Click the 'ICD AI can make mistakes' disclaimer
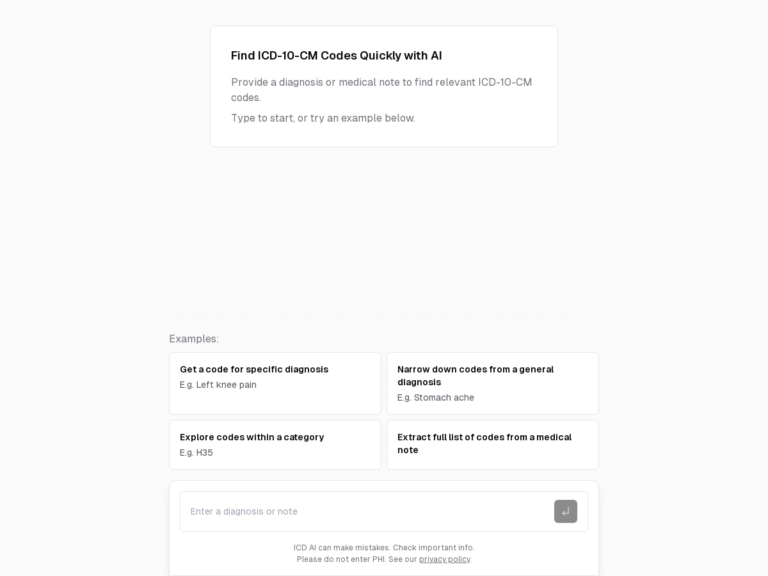 tap(384, 547)
